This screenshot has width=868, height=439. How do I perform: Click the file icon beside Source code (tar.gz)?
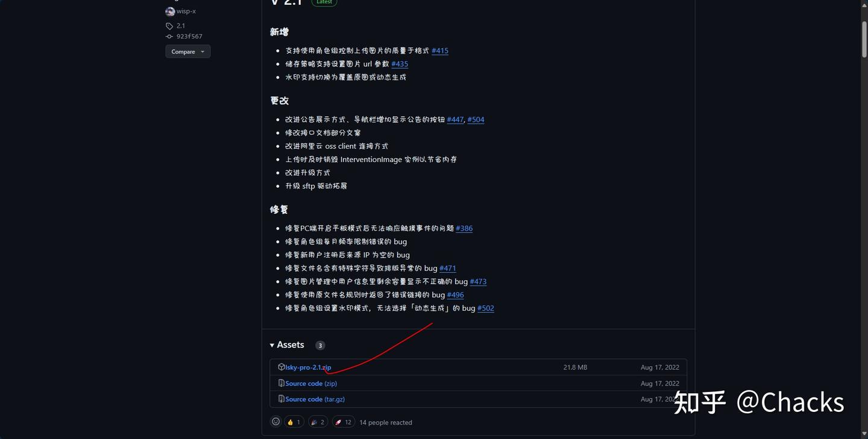click(281, 399)
